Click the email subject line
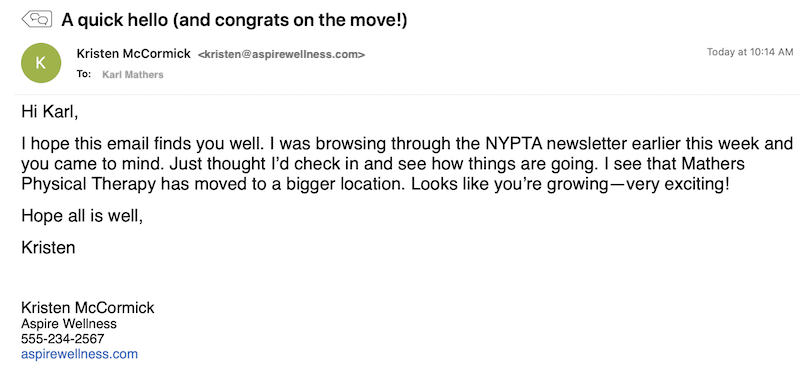 point(234,19)
